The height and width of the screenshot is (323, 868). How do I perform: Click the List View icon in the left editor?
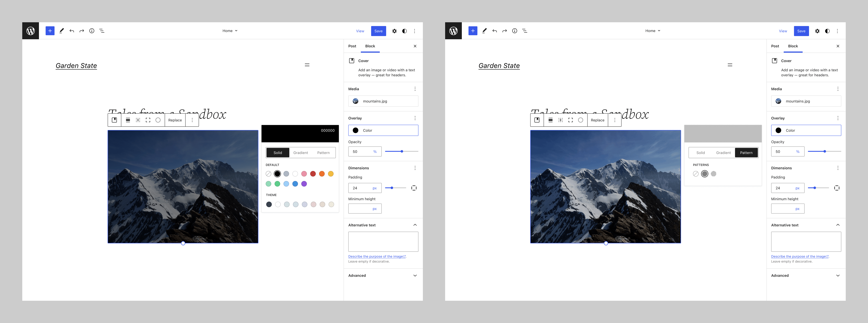(x=102, y=31)
